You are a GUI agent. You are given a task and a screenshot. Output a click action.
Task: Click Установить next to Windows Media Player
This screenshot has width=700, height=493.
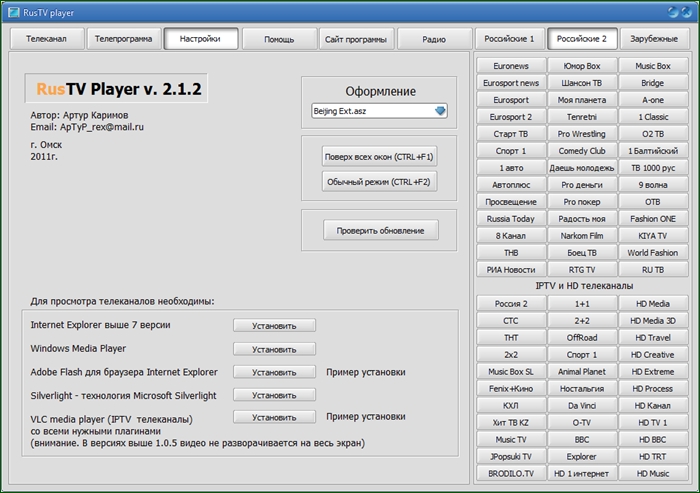tap(274, 349)
